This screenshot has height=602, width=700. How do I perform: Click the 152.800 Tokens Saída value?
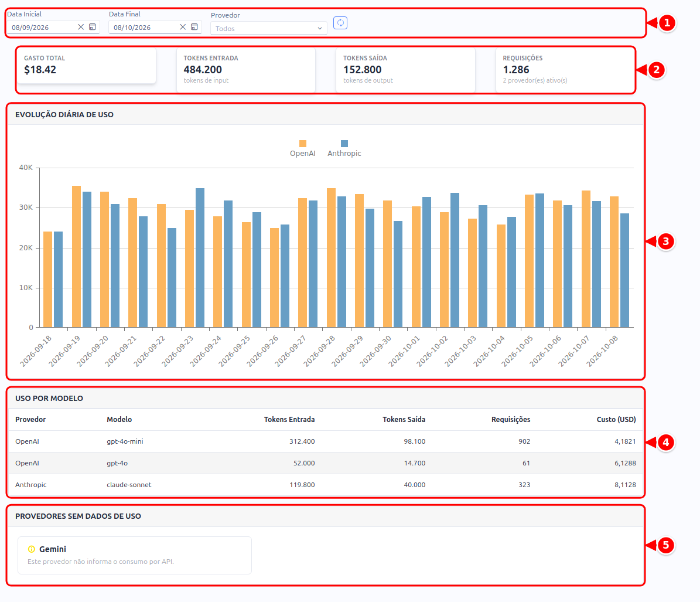point(363,70)
